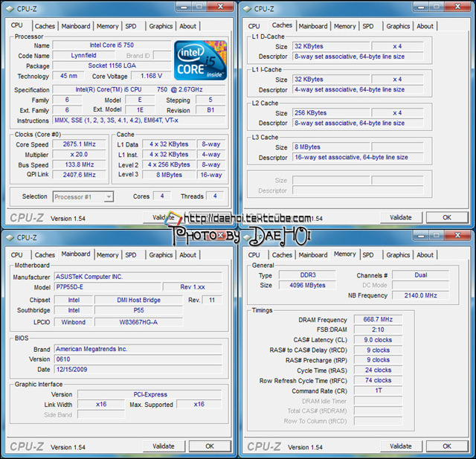Click CPU-Z icon in top-right window title
476x459 pixels.
click(x=247, y=9)
